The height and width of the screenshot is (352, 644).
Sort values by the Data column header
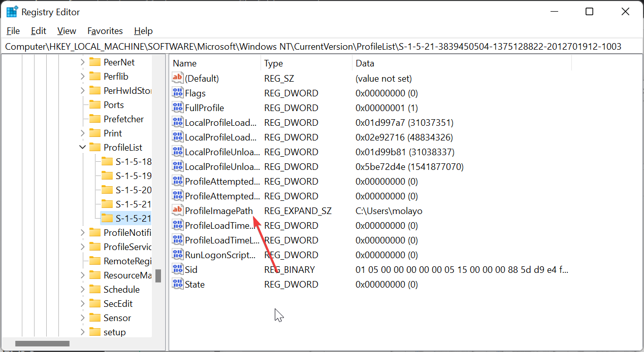[x=462, y=63]
